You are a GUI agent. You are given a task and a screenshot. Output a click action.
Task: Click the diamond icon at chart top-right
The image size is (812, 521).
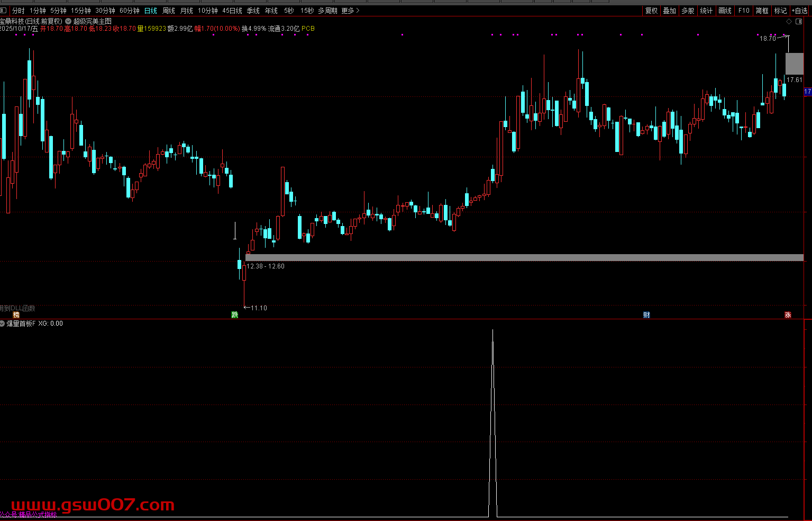point(789,21)
